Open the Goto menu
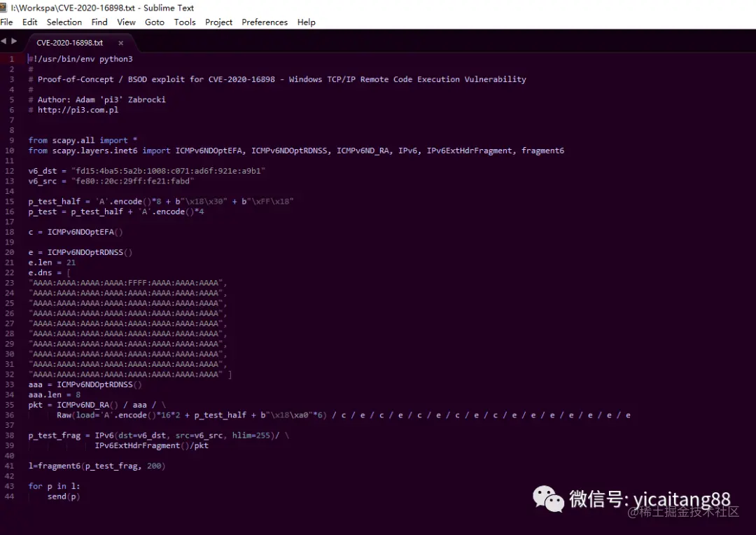756x535 pixels. (155, 22)
